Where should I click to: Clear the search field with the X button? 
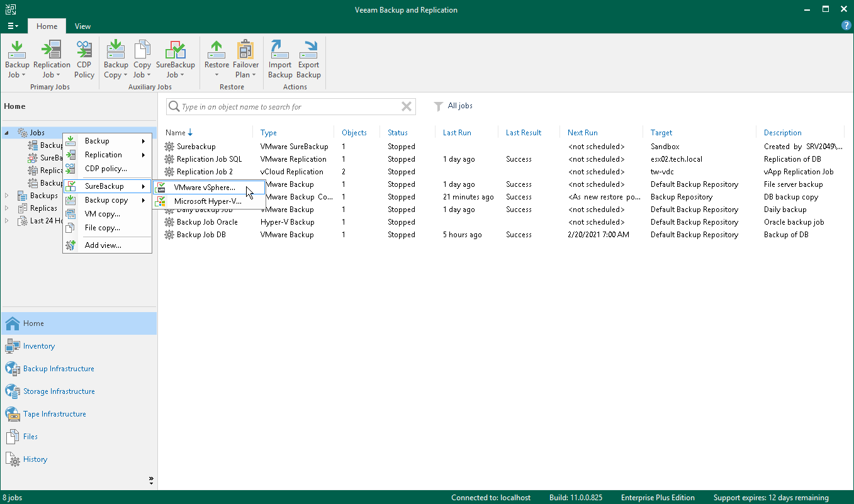[x=406, y=106]
